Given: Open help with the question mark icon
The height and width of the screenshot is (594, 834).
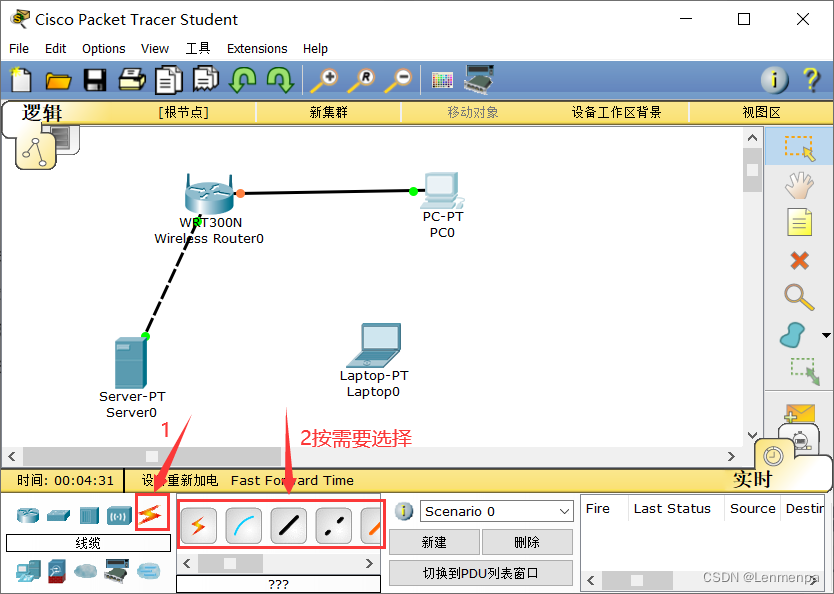Looking at the screenshot, I should click(812, 80).
